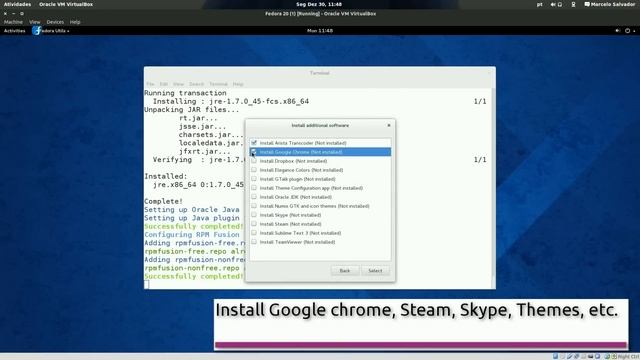Image resolution: width=640 pixels, height=360 pixels.
Task: Click the Fedora logo icon
Action: pyautogui.click(x=37, y=31)
